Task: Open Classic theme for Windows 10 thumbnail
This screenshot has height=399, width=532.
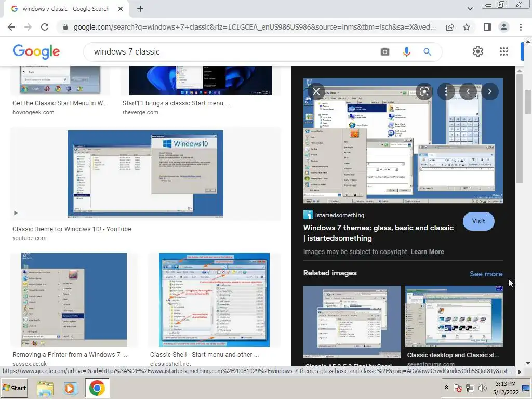Action: pyautogui.click(x=145, y=174)
